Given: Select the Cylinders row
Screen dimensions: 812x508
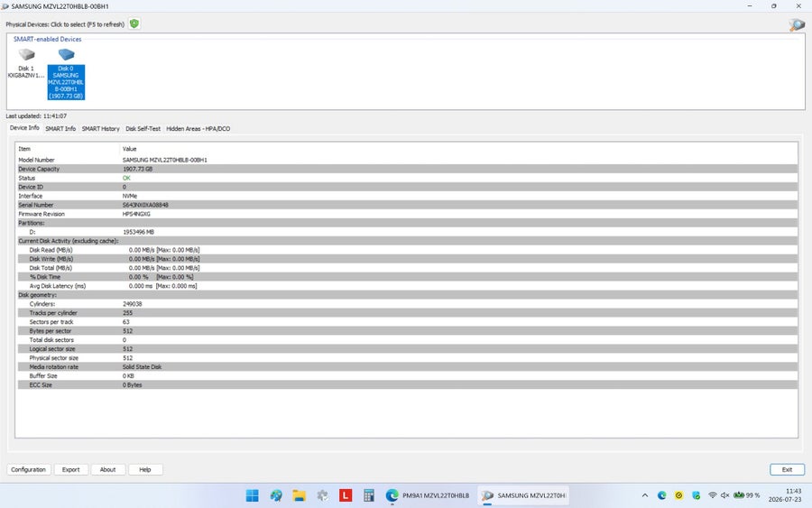Looking at the screenshot, I should coord(407,304).
